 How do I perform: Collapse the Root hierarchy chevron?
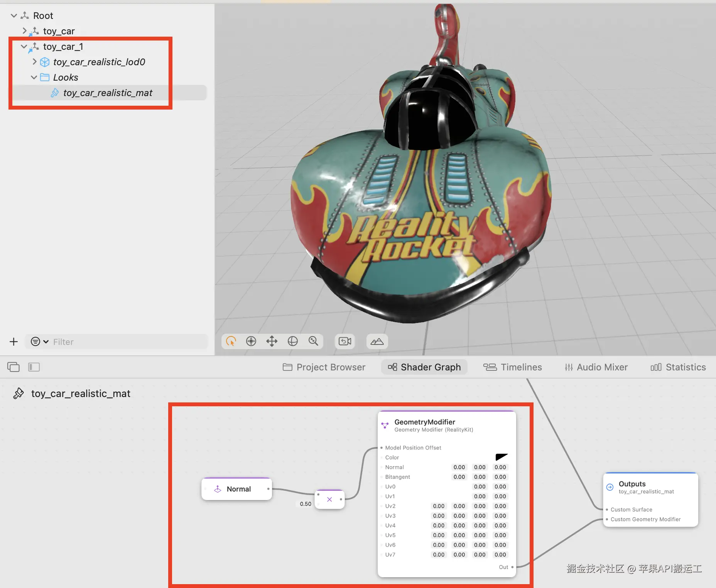click(14, 16)
